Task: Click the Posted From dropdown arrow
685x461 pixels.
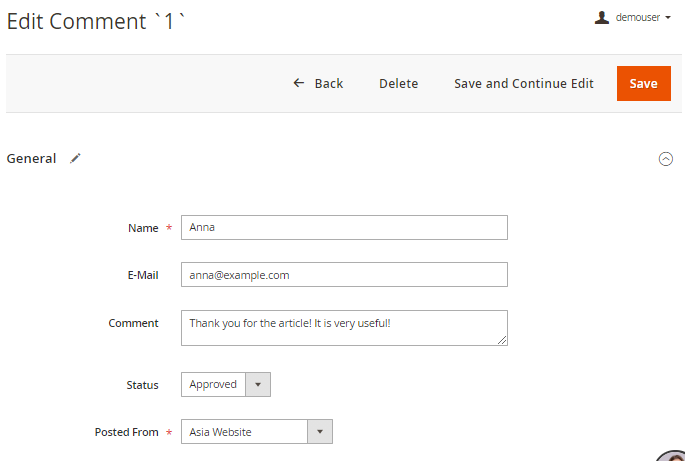Action: tap(319, 432)
